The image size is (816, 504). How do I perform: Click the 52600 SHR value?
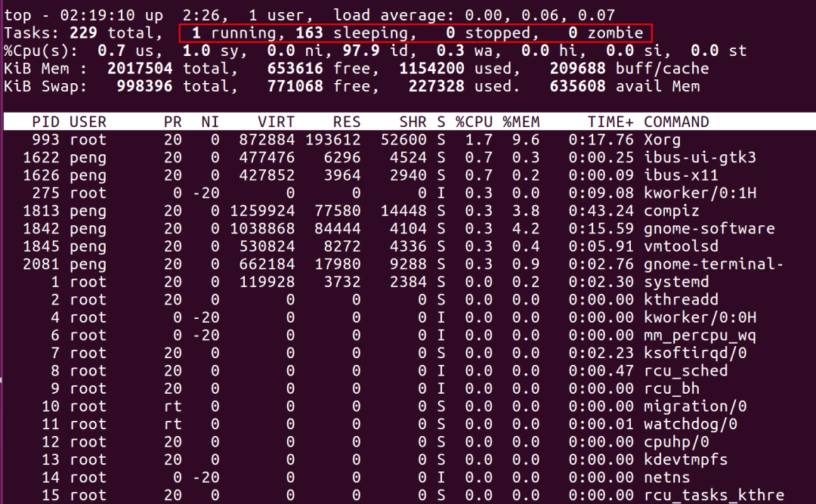(403, 140)
